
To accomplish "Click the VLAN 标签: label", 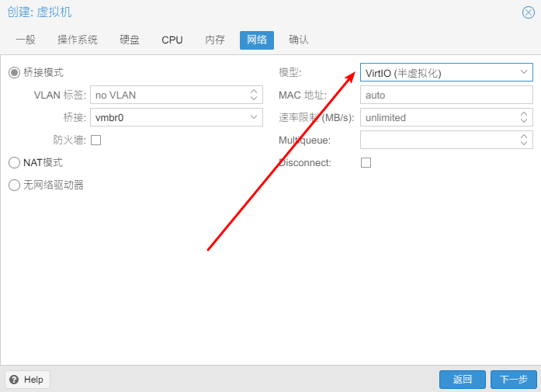I will coord(60,95).
